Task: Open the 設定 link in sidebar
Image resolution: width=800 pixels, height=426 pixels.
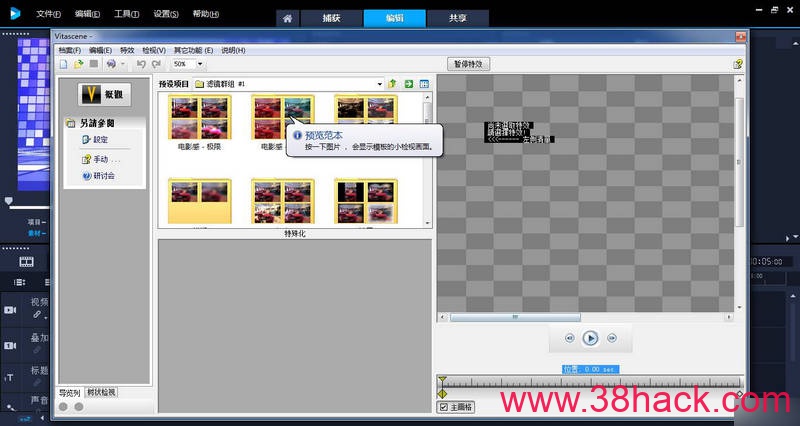Action: click(95, 139)
